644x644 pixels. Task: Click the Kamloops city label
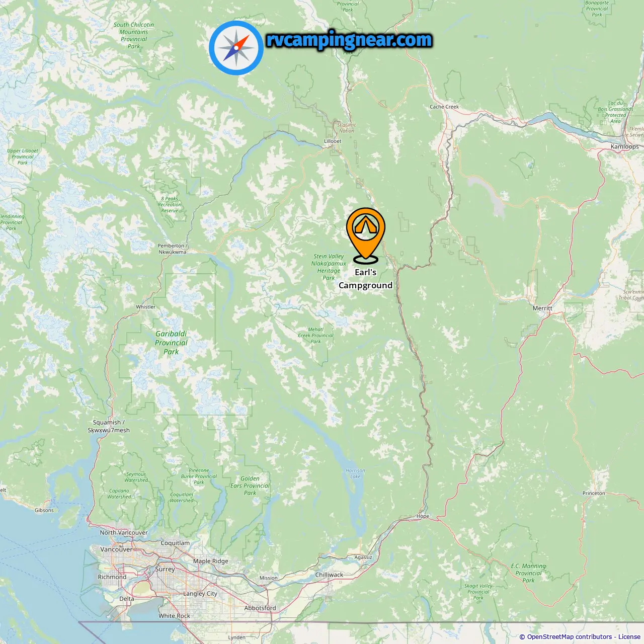coord(624,147)
